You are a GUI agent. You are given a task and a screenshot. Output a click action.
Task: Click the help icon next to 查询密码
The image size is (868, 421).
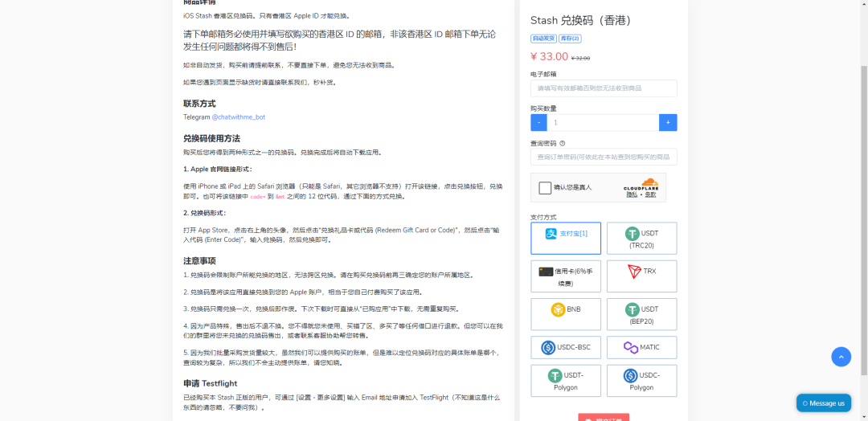[563, 143]
